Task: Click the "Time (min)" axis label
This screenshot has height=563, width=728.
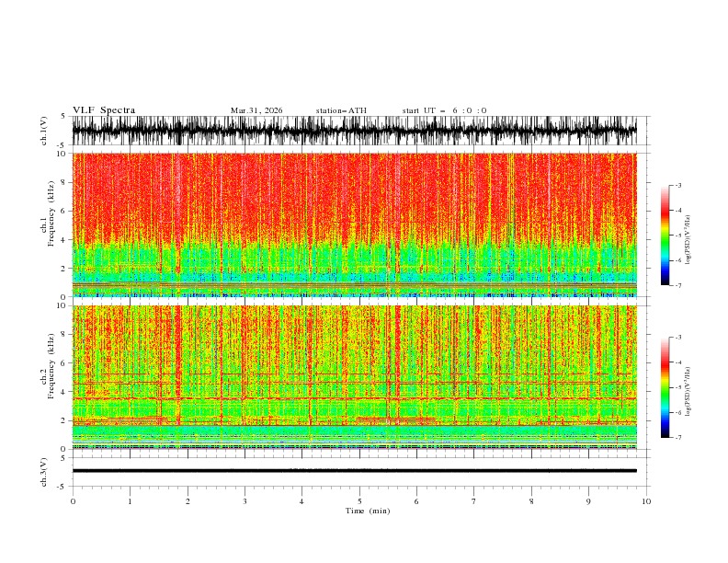Action: 368,511
